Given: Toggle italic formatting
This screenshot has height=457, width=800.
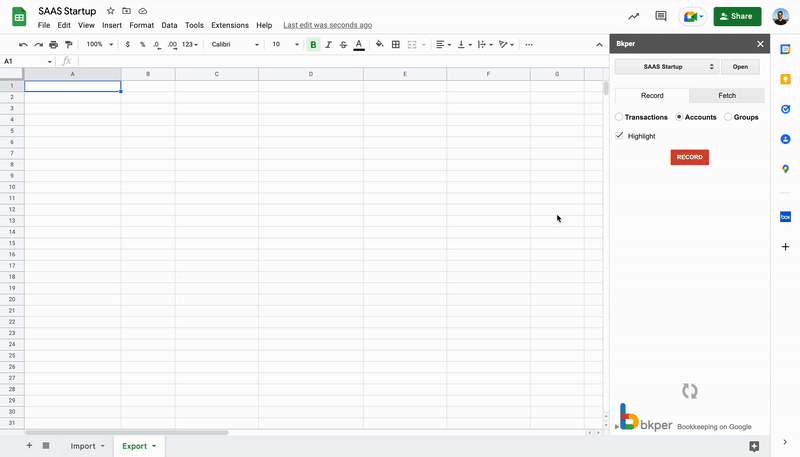Looking at the screenshot, I should coord(329,45).
